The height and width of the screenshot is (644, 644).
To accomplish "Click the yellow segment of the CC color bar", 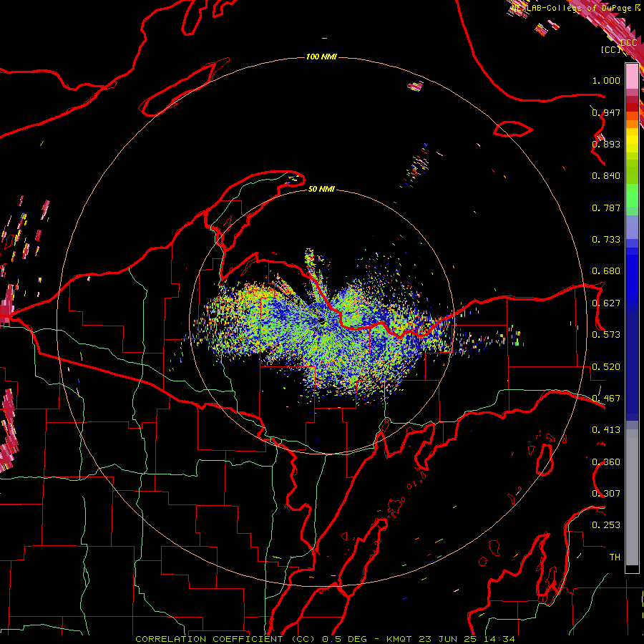I will click(632, 141).
